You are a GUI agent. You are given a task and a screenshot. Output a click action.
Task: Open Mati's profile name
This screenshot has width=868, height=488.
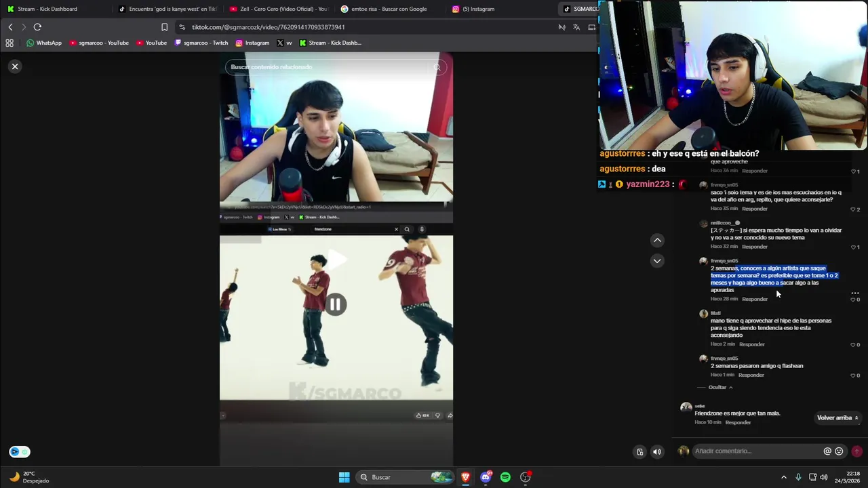(x=715, y=313)
